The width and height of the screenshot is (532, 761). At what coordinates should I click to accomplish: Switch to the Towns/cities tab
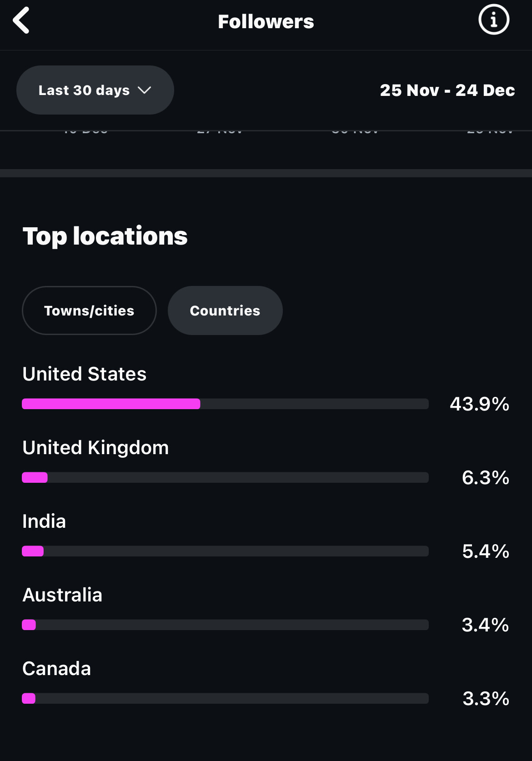coord(89,310)
